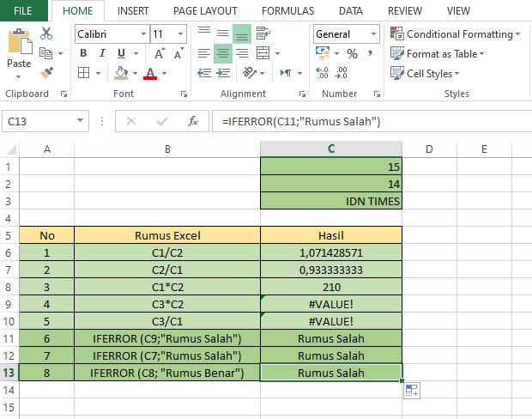Click Increase Decimal icon
This screenshot has width=532, height=419.
click(x=322, y=73)
